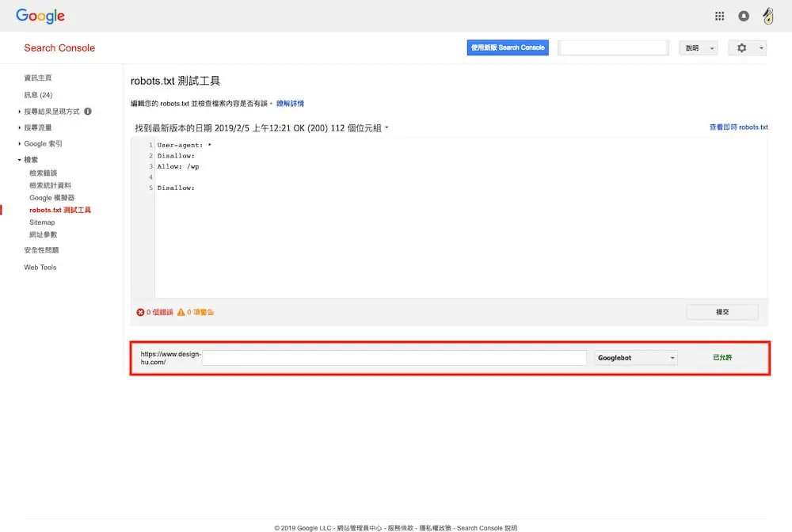Open the account profile avatar
The width and height of the screenshot is (792, 532).
pyautogui.click(x=767, y=16)
